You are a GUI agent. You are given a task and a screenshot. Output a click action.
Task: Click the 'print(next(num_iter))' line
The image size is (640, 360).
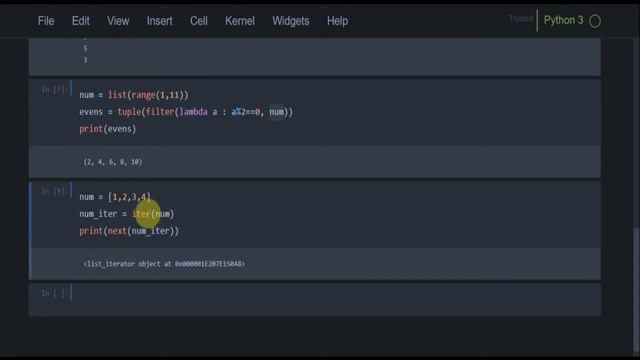(x=129, y=231)
